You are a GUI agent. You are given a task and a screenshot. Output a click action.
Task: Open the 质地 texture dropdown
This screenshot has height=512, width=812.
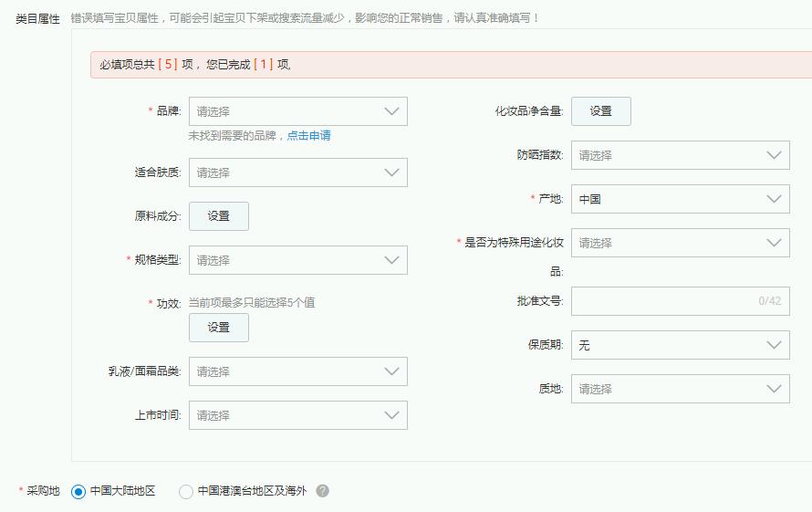pyautogui.click(x=680, y=389)
